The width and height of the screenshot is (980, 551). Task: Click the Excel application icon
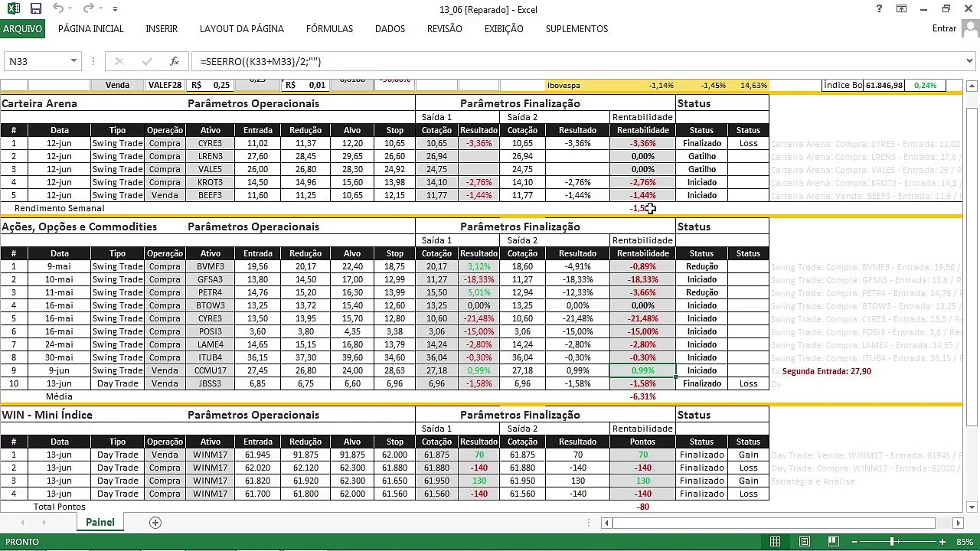(14, 9)
